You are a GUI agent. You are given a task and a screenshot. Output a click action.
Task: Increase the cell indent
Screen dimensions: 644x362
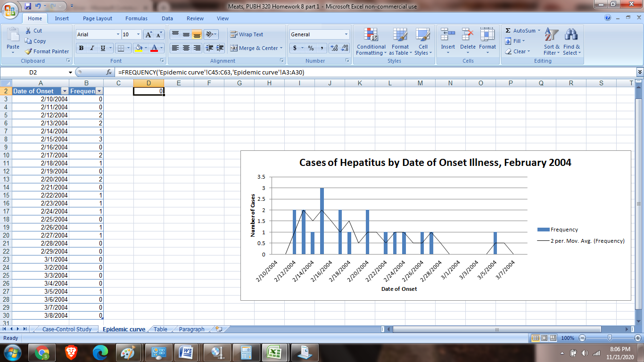[220, 48]
